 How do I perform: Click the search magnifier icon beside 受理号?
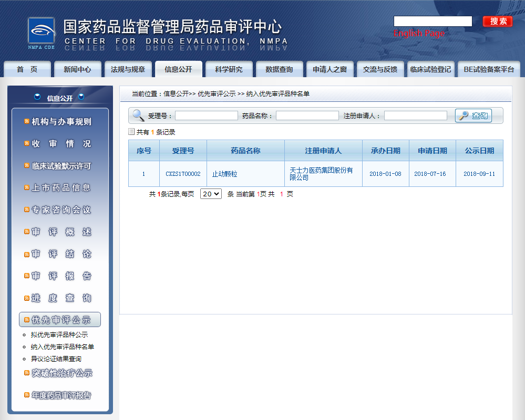click(138, 115)
